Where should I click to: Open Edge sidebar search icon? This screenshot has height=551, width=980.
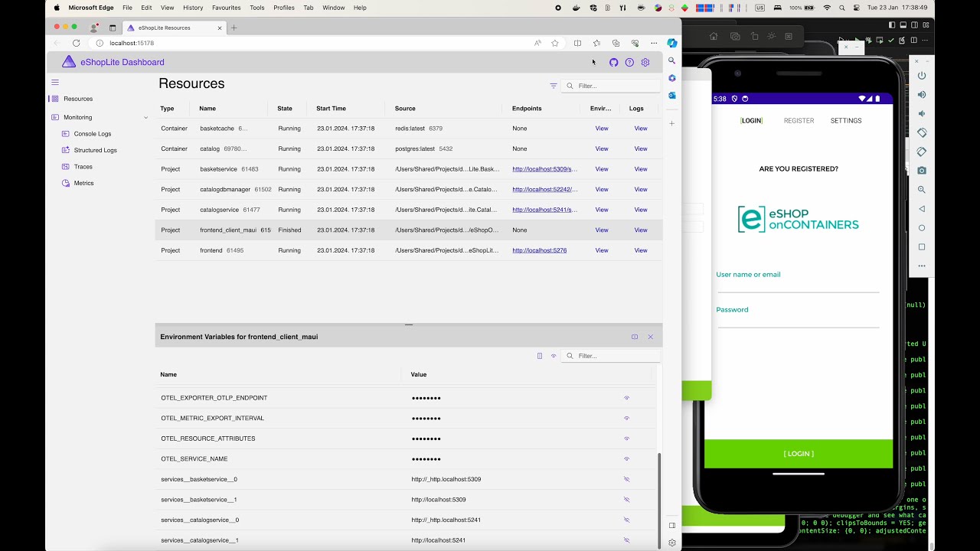click(671, 60)
